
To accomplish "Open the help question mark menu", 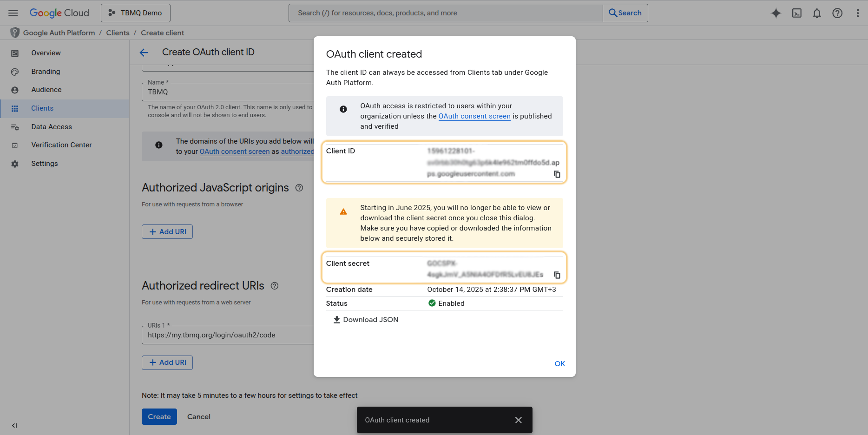I will point(837,13).
